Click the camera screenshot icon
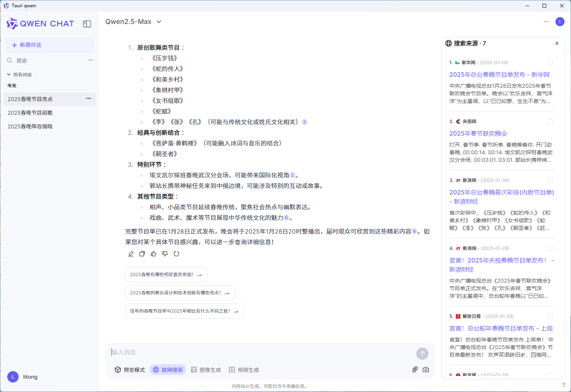This screenshot has height=392, width=571. tap(426, 370)
